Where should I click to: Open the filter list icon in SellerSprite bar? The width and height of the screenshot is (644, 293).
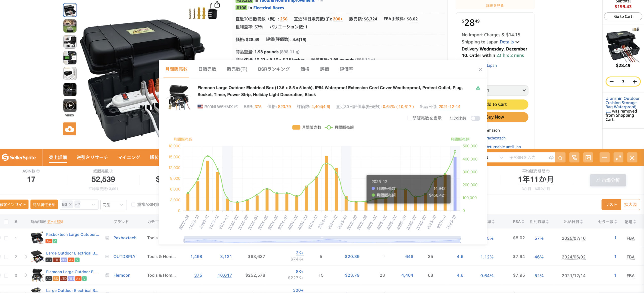click(x=574, y=158)
